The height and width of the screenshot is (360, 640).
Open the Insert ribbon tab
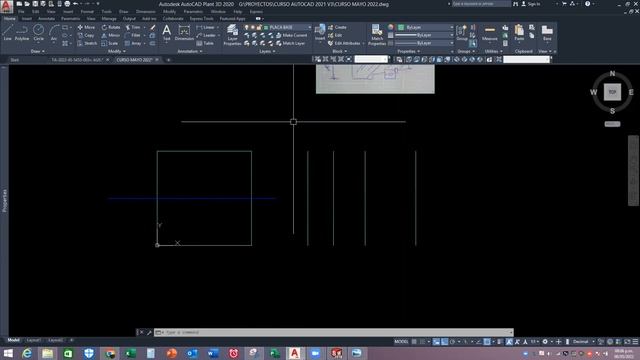click(x=27, y=19)
